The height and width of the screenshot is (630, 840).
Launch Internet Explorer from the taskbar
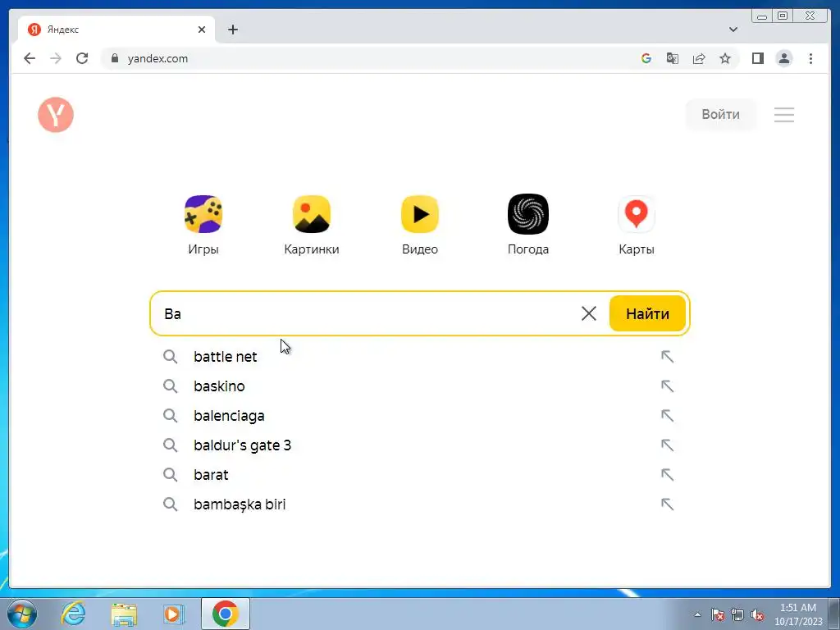73,614
